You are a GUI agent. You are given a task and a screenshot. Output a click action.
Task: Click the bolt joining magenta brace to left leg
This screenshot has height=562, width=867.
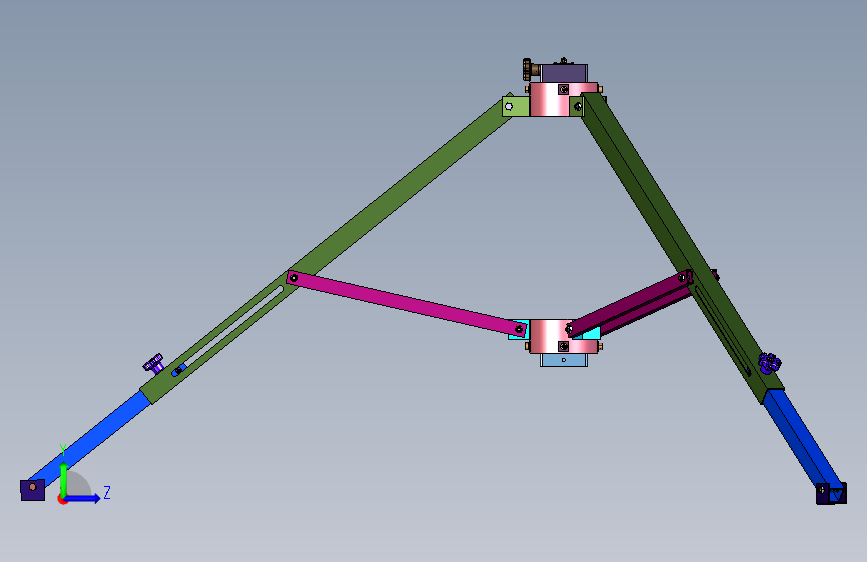294,278
